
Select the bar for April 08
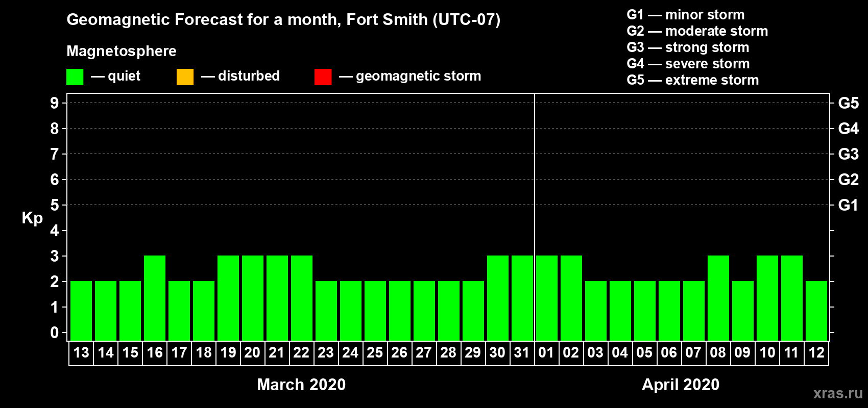tap(718, 298)
